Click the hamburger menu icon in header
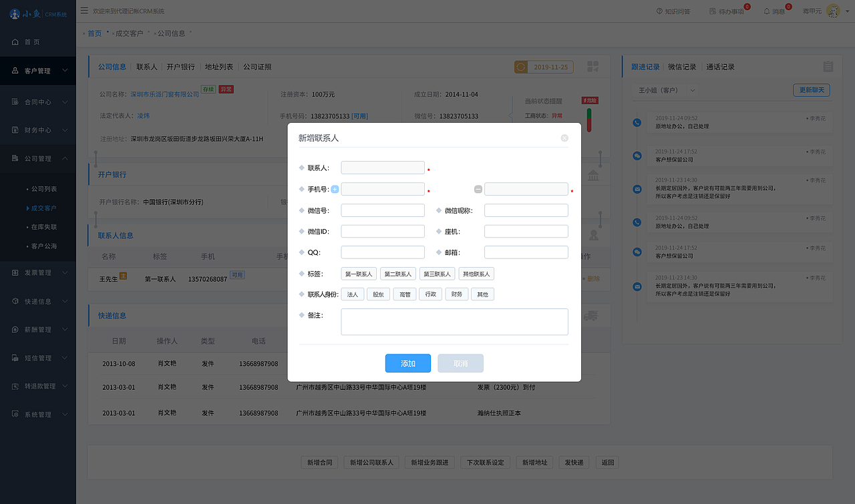The height and width of the screenshot is (504, 855). 84,11
